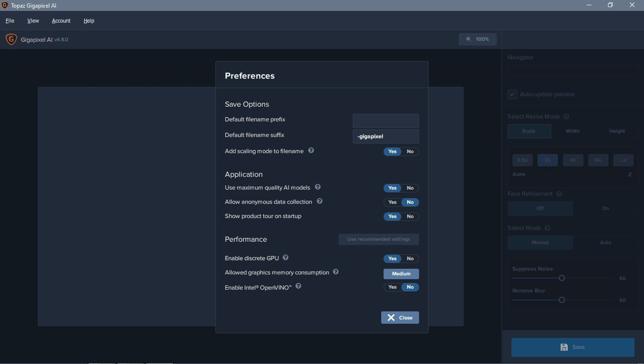Open the Help menu
This screenshot has height=364, width=644.
(89, 21)
